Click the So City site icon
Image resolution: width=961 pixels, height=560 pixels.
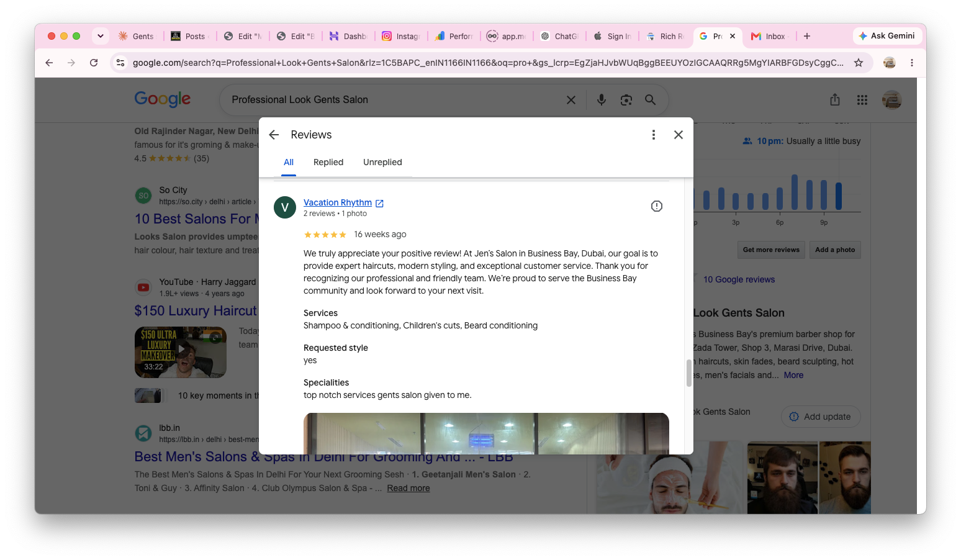pyautogui.click(x=143, y=196)
